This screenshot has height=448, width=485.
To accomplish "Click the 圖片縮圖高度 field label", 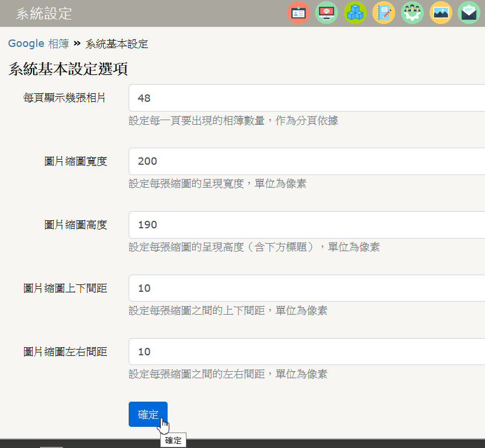I will point(75,225).
